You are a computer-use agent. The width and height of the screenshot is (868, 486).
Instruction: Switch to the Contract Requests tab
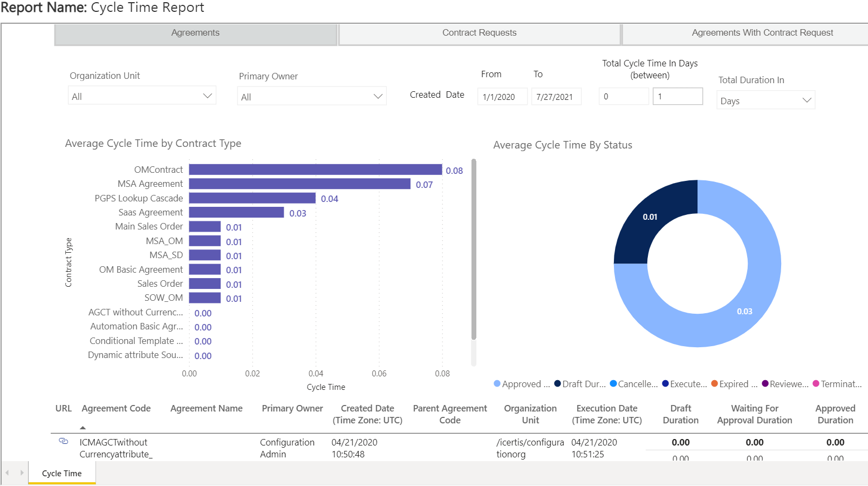[479, 33]
